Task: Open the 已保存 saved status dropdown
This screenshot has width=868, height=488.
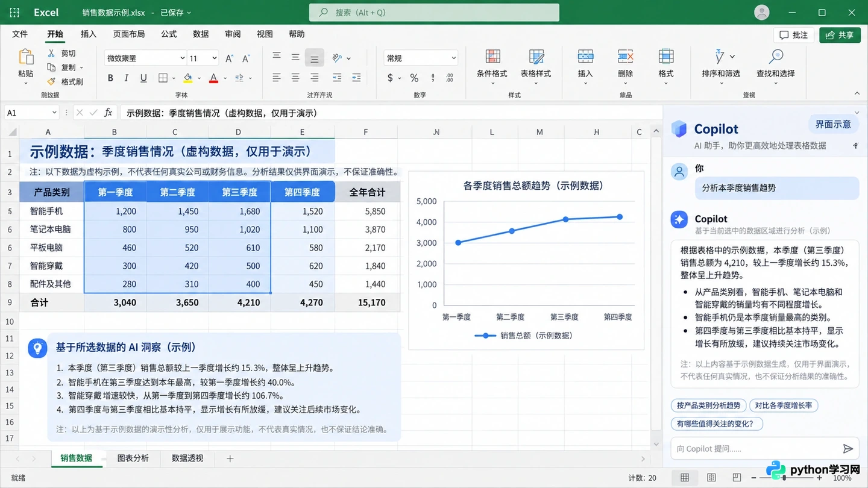Action: tap(175, 12)
